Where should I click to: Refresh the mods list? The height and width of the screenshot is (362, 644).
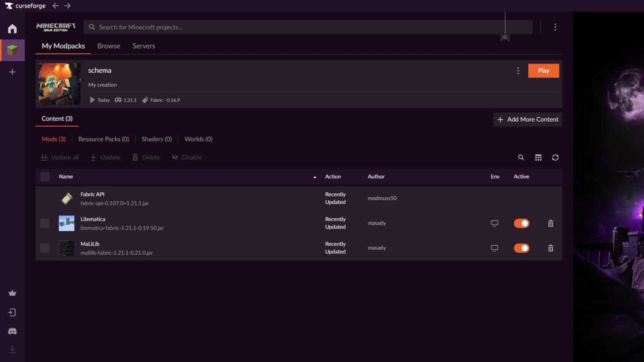tap(555, 157)
